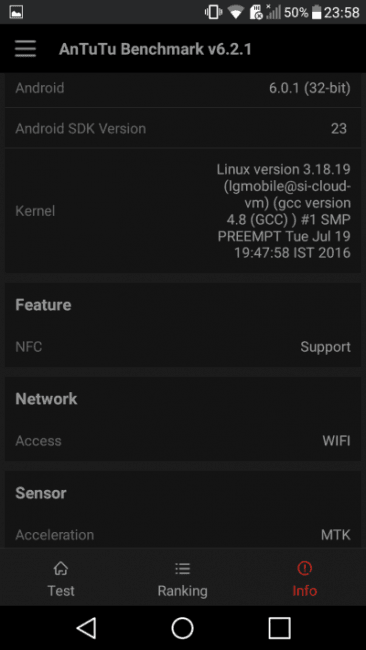Viewport: 366px width, 650px height.
Task: Tap the red Info icon
Action: (x=305, y=568)
